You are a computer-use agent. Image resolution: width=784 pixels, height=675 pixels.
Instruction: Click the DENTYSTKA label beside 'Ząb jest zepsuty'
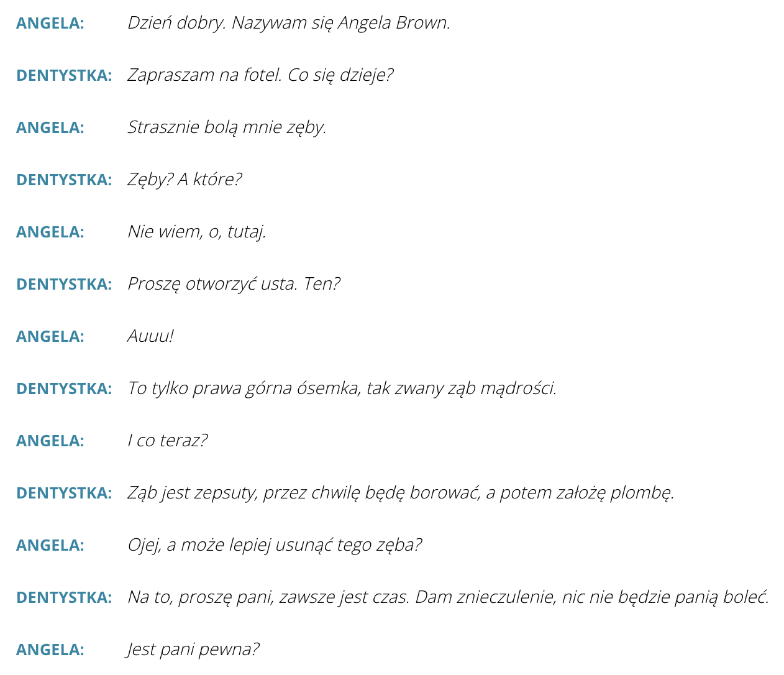[x=64, y=493]
